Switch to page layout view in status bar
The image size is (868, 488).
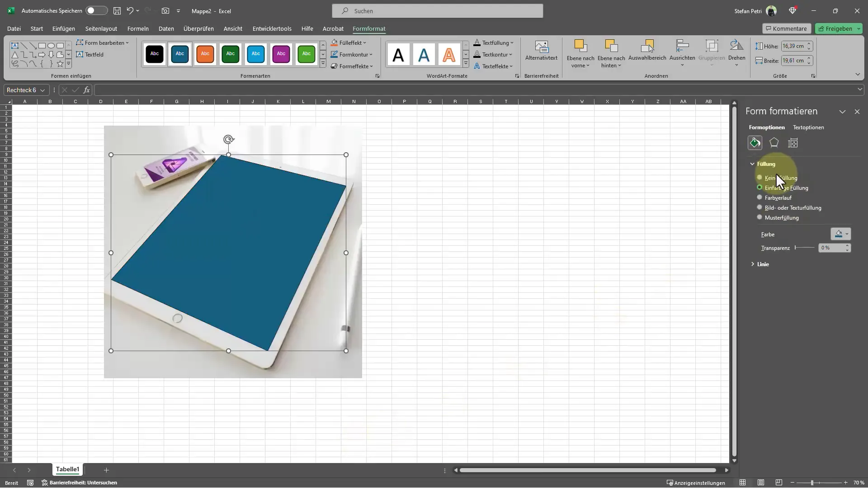click(x=761, y=483)
